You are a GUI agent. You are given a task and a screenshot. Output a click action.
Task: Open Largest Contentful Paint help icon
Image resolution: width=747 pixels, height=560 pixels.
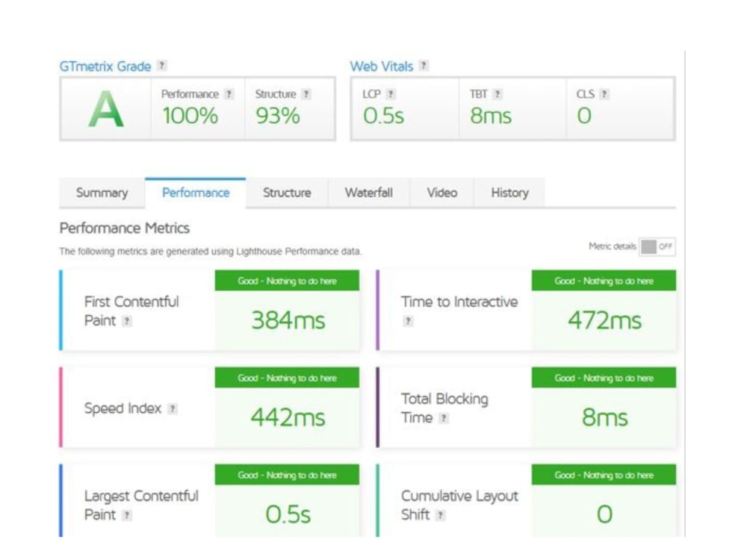pos(127,515)
